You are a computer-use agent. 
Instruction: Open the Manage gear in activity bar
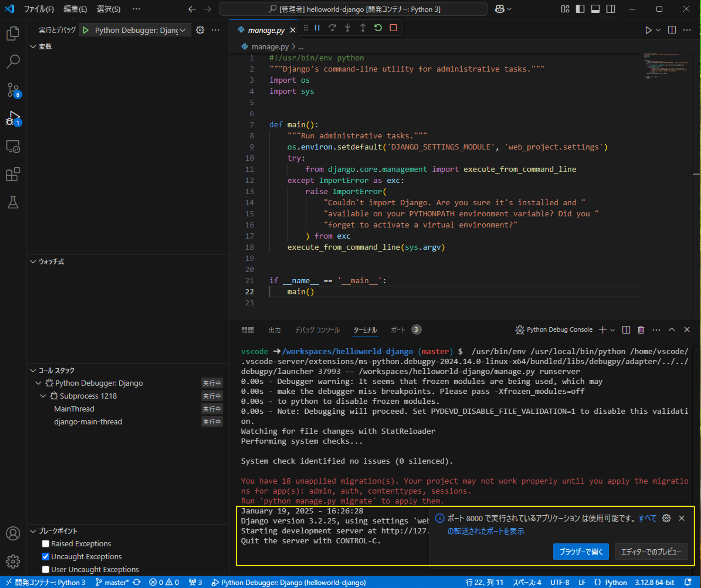point(13,561)
